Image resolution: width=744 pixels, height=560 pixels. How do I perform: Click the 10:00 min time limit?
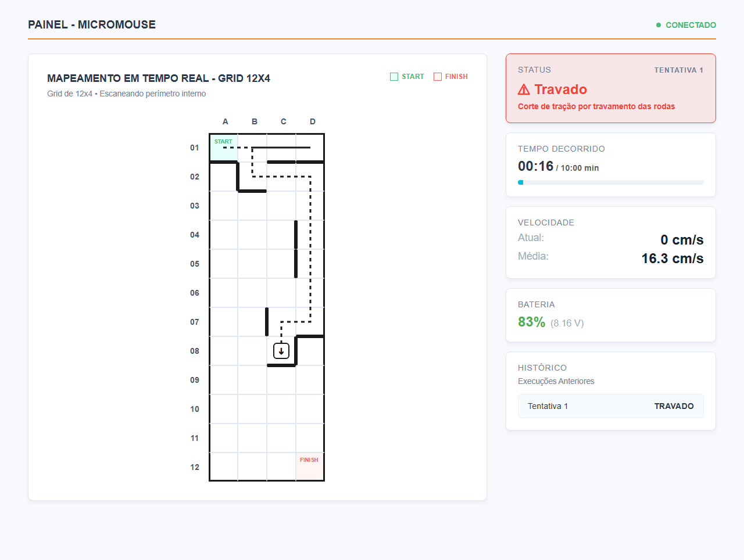[580, 168]
